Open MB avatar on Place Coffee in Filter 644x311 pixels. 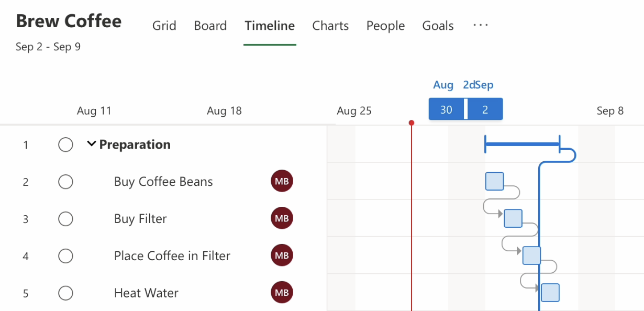(x=282, y=256)
